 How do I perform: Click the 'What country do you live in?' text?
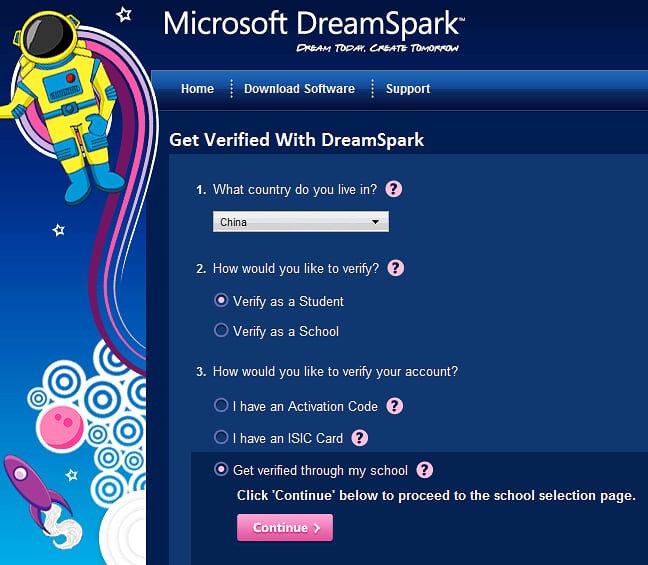click(x=295, y=190)
